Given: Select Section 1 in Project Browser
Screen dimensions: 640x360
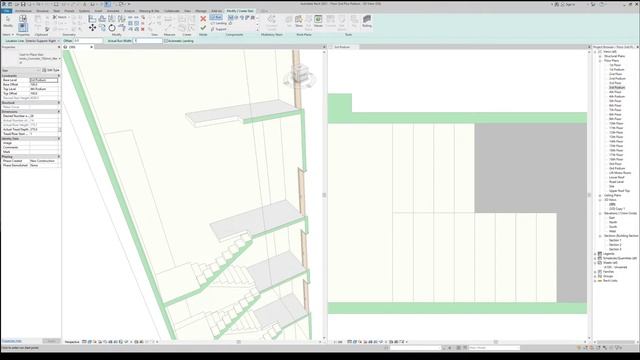Looking at the screenshot, I should click(x=615, y=240).
